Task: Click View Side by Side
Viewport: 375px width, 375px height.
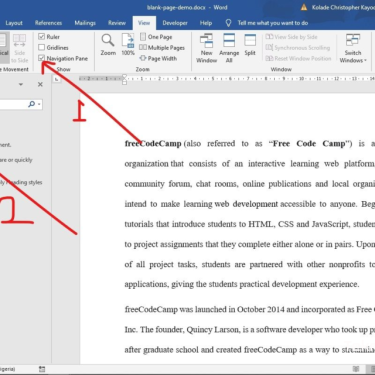Action: point(292,37)
